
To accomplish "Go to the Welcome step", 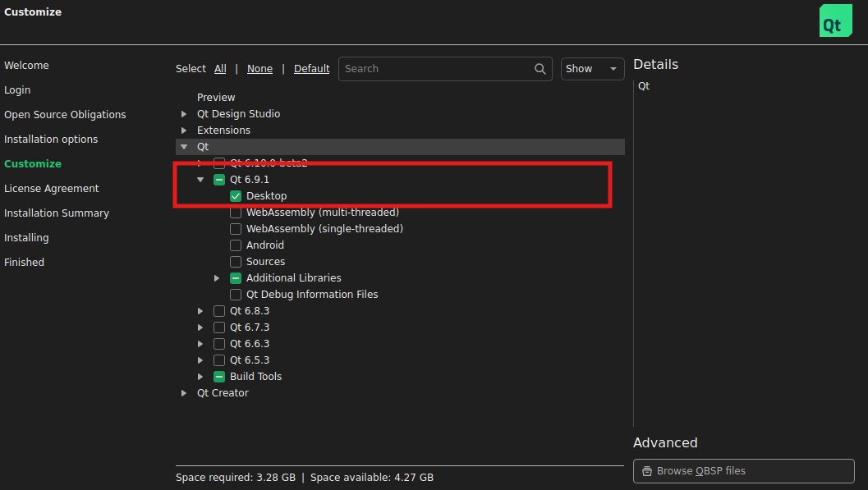I will pos(26,66).
